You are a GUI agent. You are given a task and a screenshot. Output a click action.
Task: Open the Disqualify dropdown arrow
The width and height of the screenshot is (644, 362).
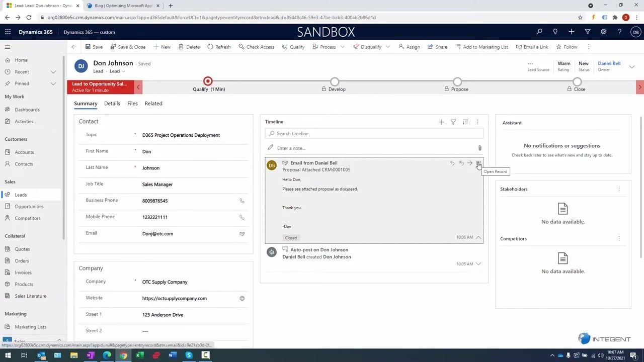[388, 47]
